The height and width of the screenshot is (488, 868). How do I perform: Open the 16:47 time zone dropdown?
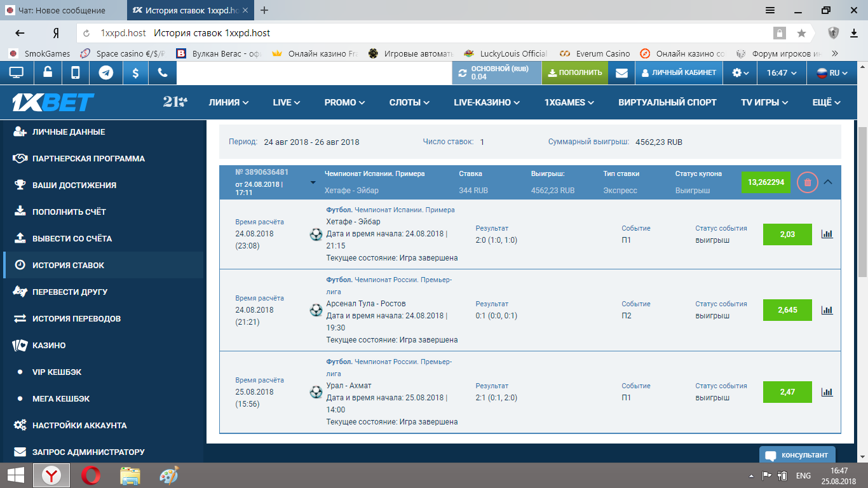coord(782,73)
